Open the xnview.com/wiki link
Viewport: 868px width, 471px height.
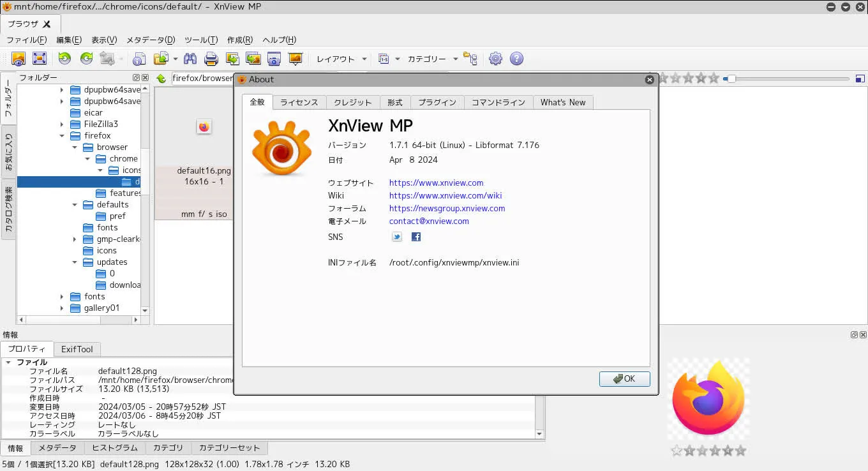click(x=445, y=195)
